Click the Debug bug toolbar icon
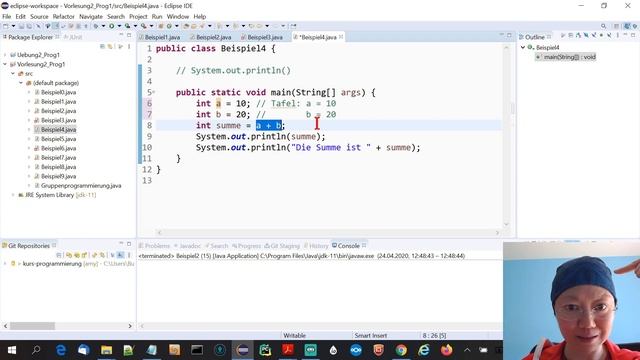This screenshot has height=360, width=640. tap(96, 26)
